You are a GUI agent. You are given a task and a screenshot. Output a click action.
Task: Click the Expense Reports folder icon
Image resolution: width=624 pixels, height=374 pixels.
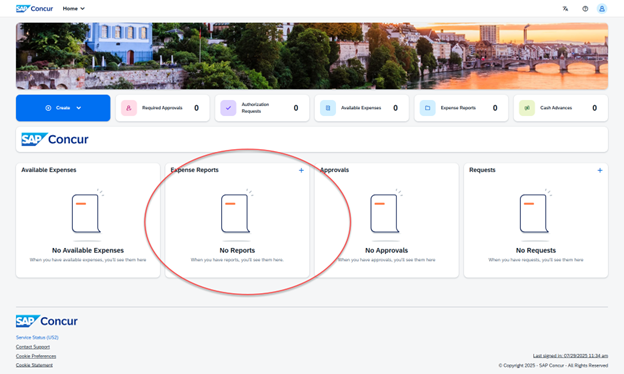427,108
